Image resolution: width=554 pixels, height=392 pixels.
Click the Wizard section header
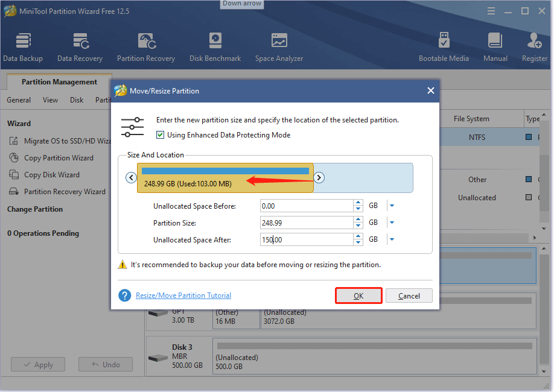(19, 124)
